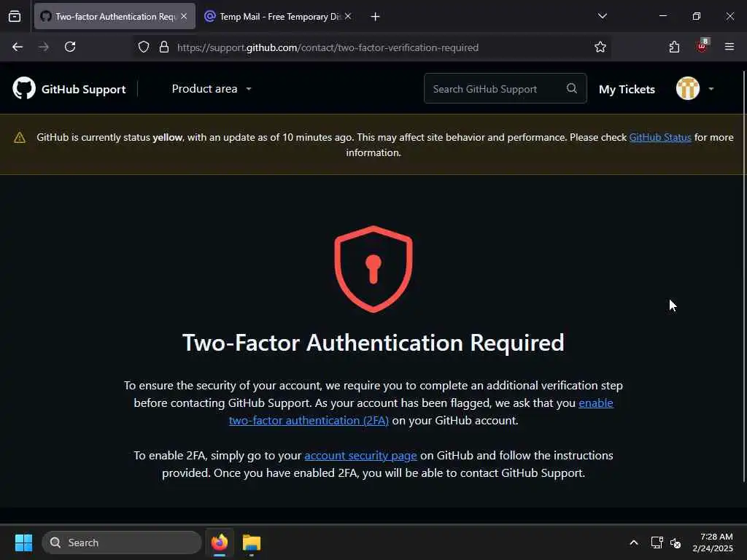Click the GitHub Octocat logo in header
This screenshot has width=747, height=560.
(24, 88)
